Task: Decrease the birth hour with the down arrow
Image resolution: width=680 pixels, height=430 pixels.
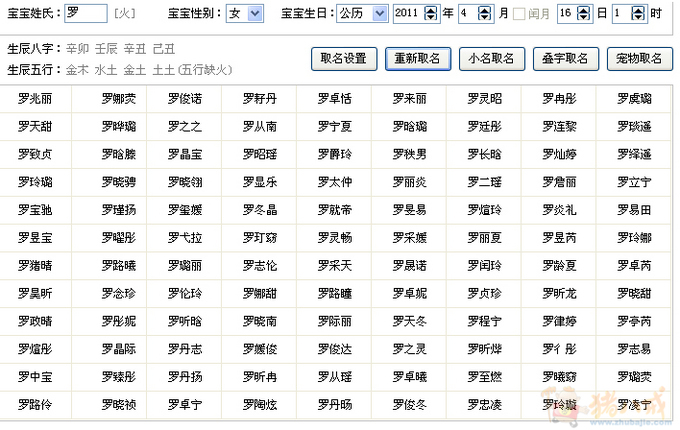Action: click(x=638, y=17)
